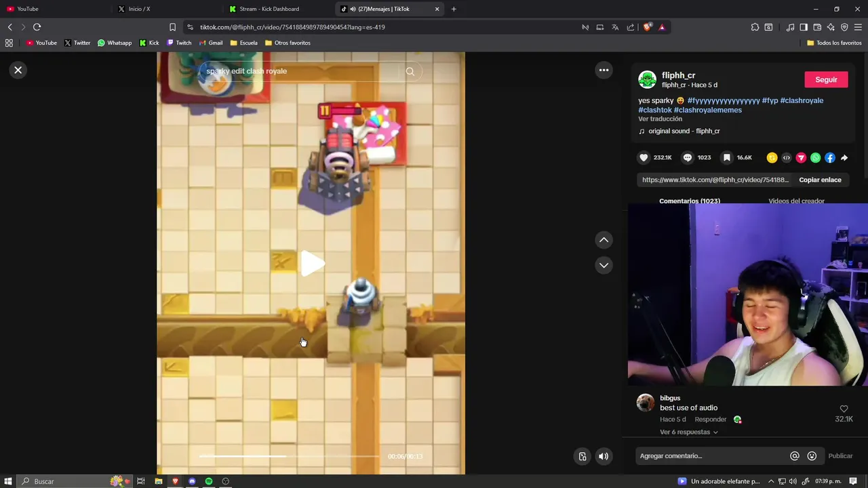Image resolution: width=868 pixels, height=488 pixels.
Task: Open the Brave VPN shield icon
Action: click(x=844, y=27)
